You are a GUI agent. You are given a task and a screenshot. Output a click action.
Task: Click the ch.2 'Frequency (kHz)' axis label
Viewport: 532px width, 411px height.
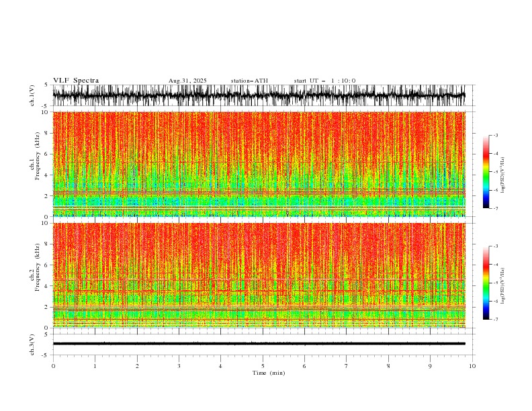(38, 267)
